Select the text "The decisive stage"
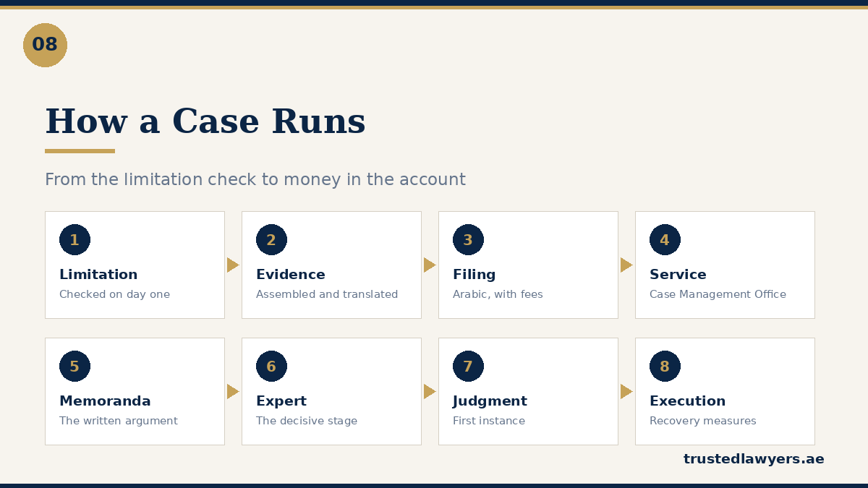 coord(307,421)
